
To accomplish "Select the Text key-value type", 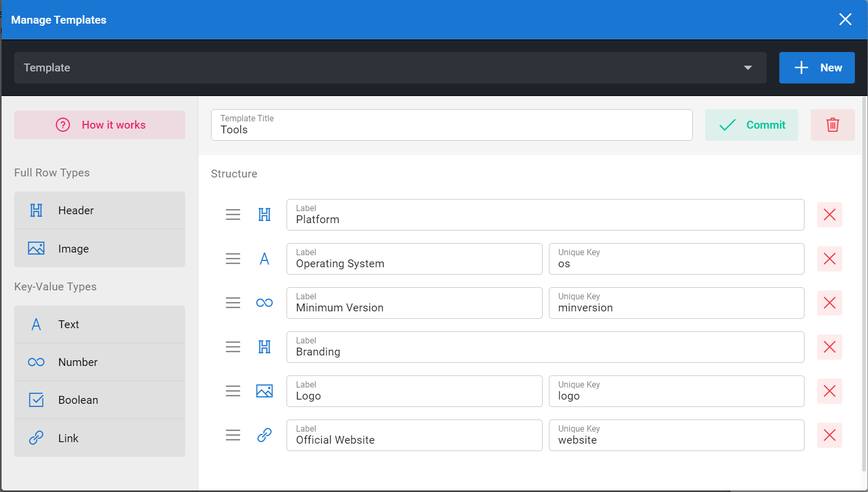I will click(99, 324).
